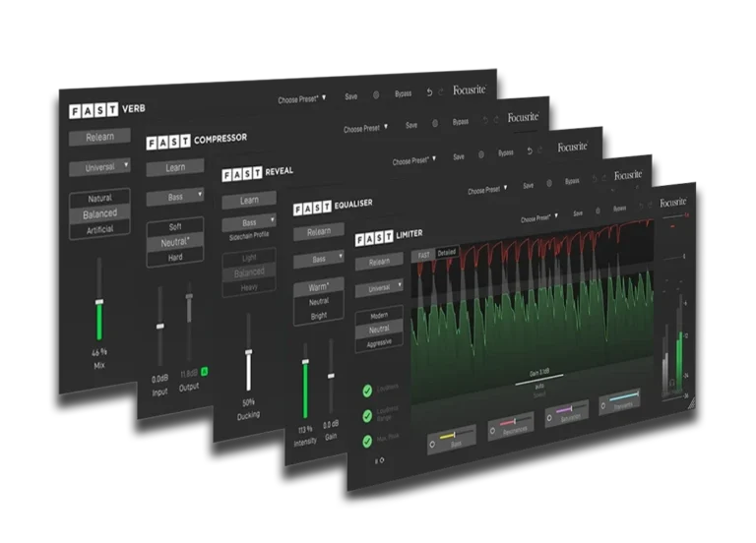The image size is (756, 543).
Task: Enable the Bass band power toggle
Action: [x=432, y=445]
